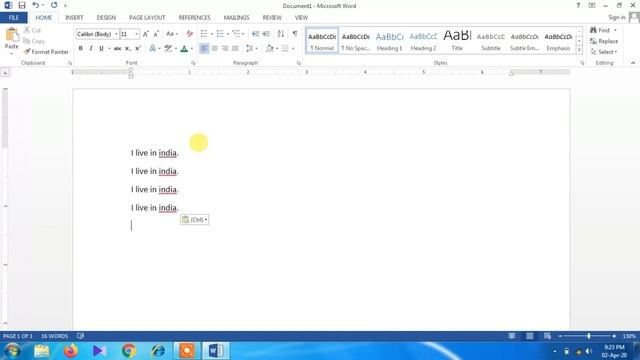Switch to the REFERENCES tab
Image resolution: width=640 pixels, height=360 pixels.
[194, 18]
